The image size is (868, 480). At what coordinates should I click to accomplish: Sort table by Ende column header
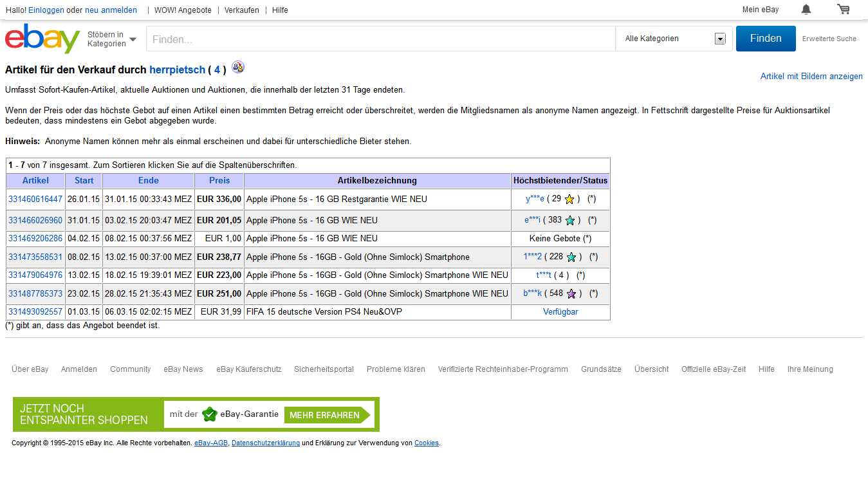click(148, 181)
